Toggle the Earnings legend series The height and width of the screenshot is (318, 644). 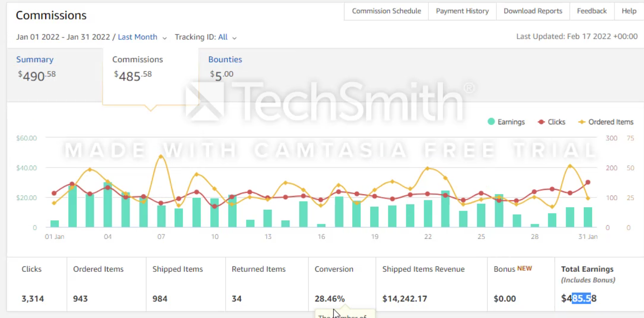coord(506,122)
